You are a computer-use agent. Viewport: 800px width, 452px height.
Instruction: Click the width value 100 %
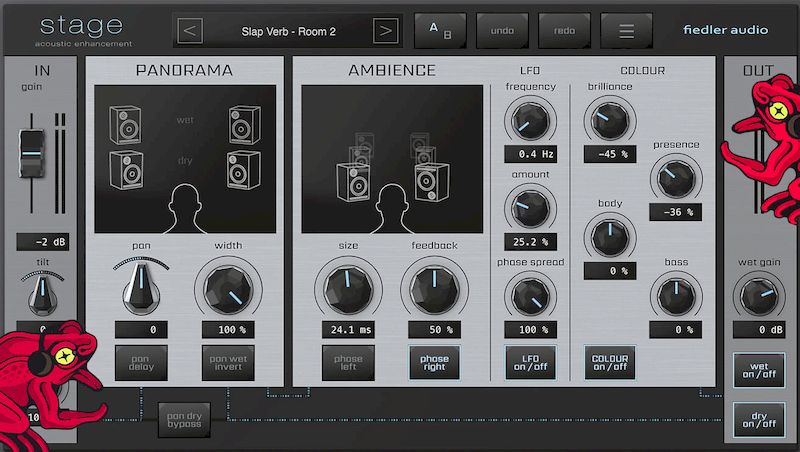228,330
